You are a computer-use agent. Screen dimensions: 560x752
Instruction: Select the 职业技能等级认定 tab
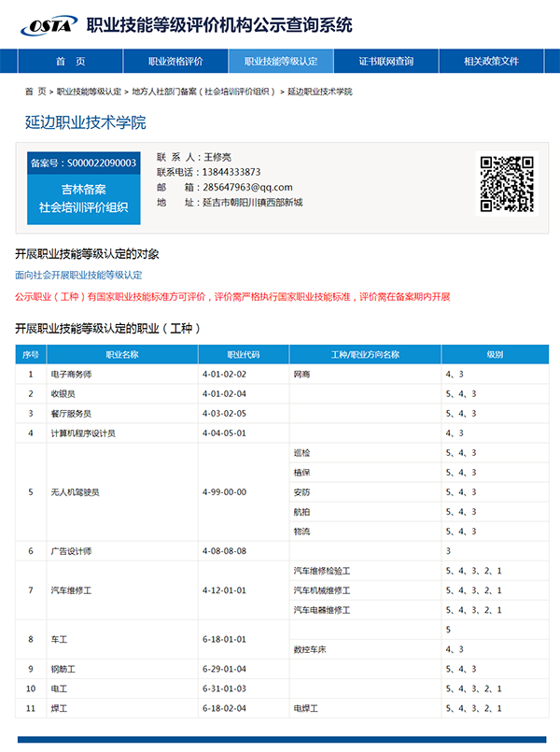click(x=281, y=62)
